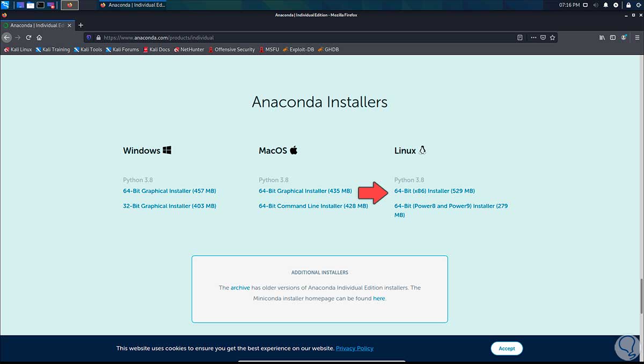Click the site security padlock icon

(x=98, y=38)
